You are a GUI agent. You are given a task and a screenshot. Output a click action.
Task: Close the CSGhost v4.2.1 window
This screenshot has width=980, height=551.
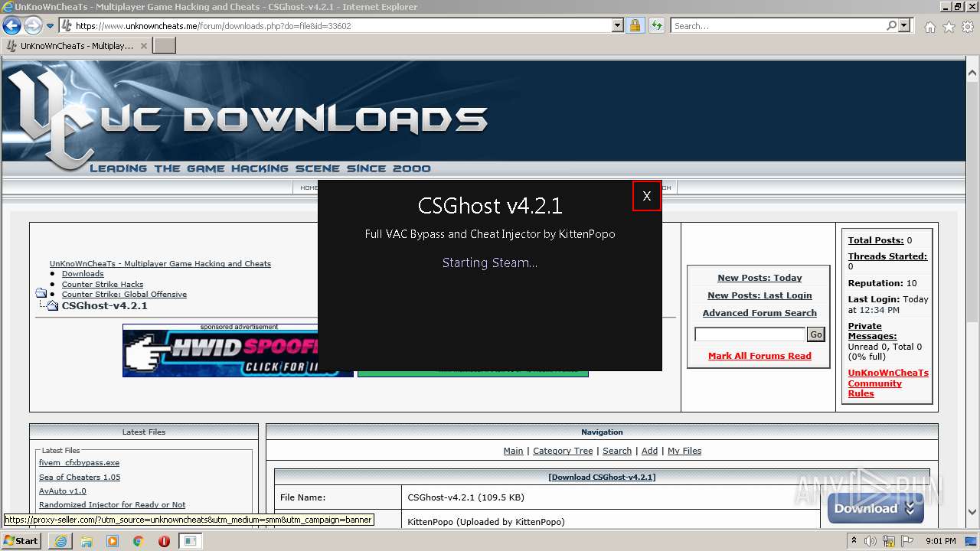[647, 196]
